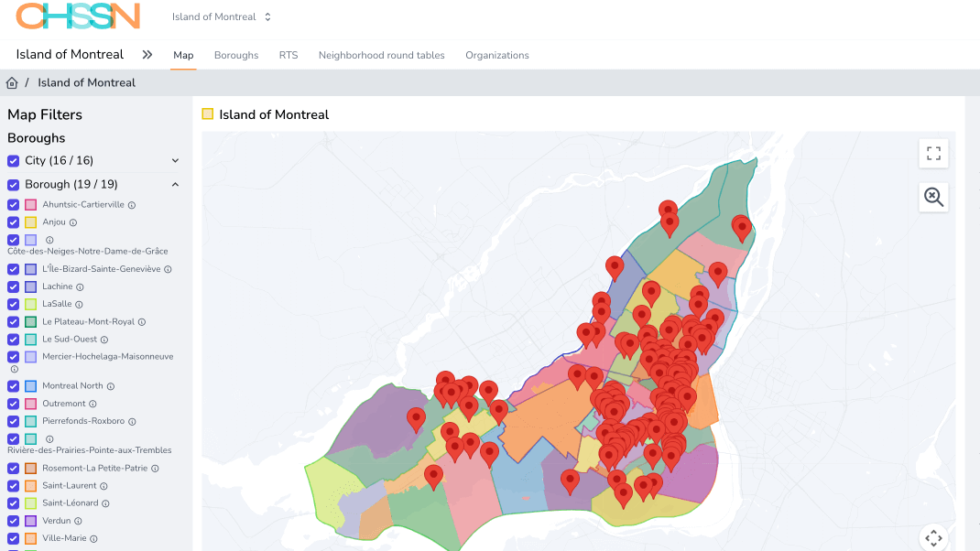Screen dimensions: 980x551
Task: Click the home breadcrumb icon
Action: [12, 83]
